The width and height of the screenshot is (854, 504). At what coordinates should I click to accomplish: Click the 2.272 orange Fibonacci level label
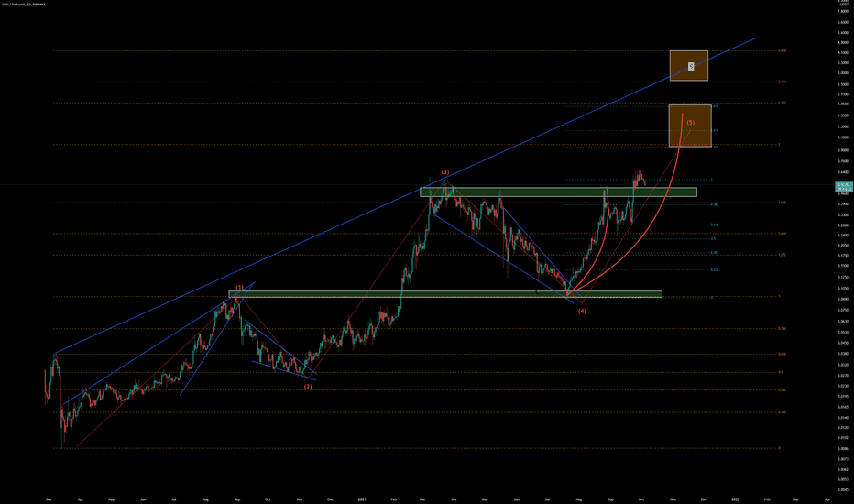783,103
